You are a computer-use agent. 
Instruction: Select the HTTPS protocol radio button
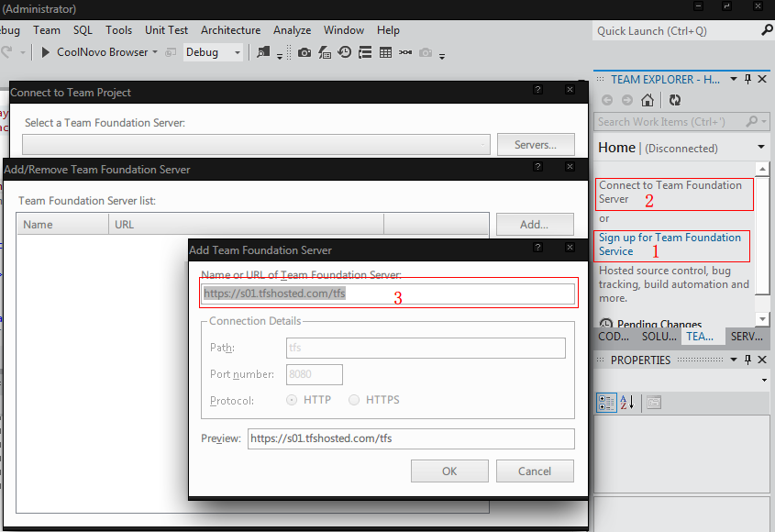pyautogui.click(x=354, y=400)
